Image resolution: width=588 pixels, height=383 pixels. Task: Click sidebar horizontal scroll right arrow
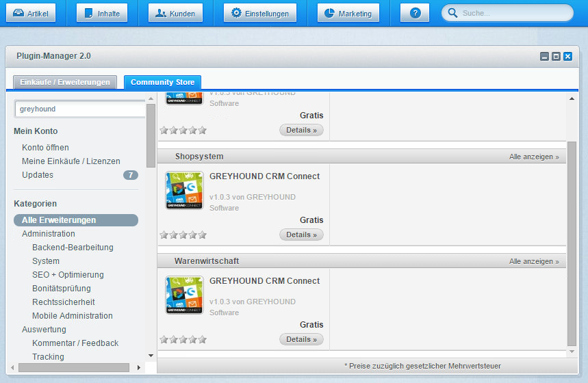click(x=139, y=368)
